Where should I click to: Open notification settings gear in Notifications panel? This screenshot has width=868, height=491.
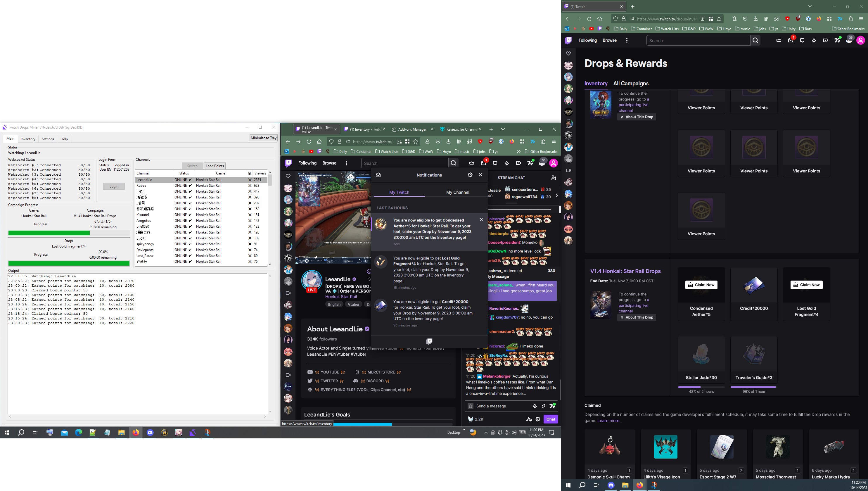pyautogui.click(x=470, y=175)
